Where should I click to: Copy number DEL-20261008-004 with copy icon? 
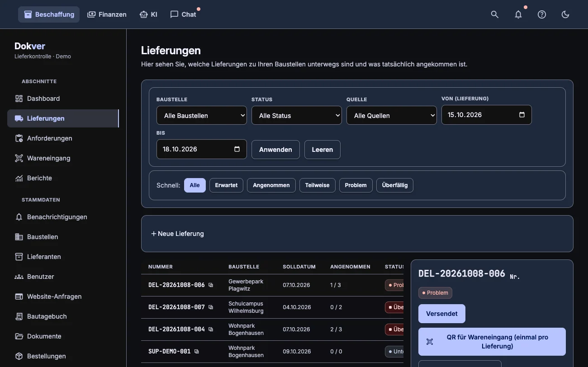pyautogui.click(x=211, y=329)
